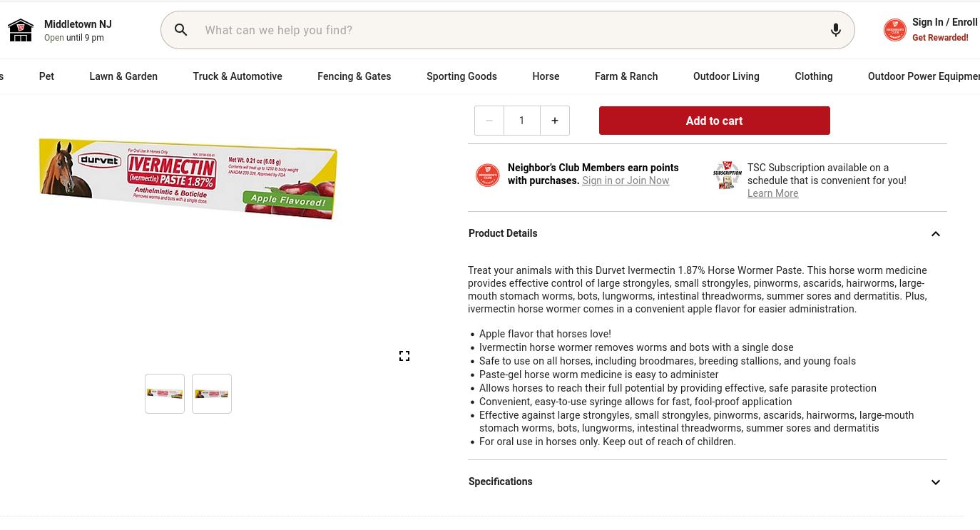Viewport: 980px width, 530px height.
Task: Activate voice search microphone icon
Action: pos(835,30)
